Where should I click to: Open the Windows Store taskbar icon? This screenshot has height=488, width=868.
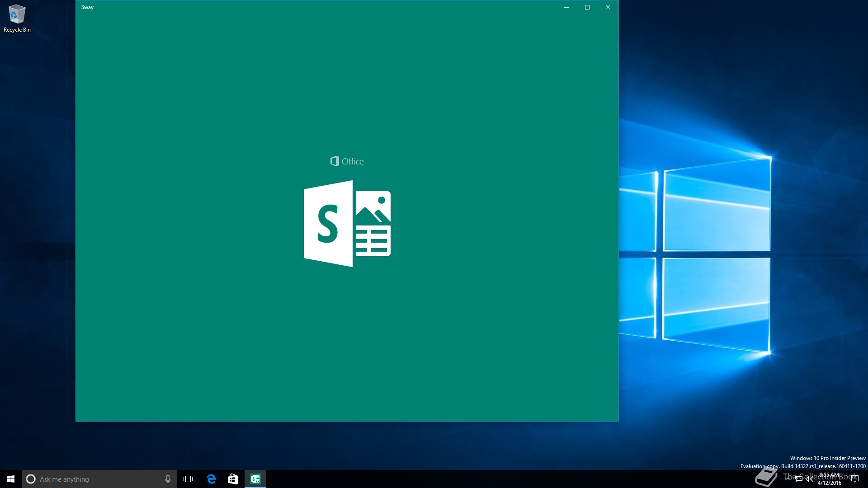point(233,479)
